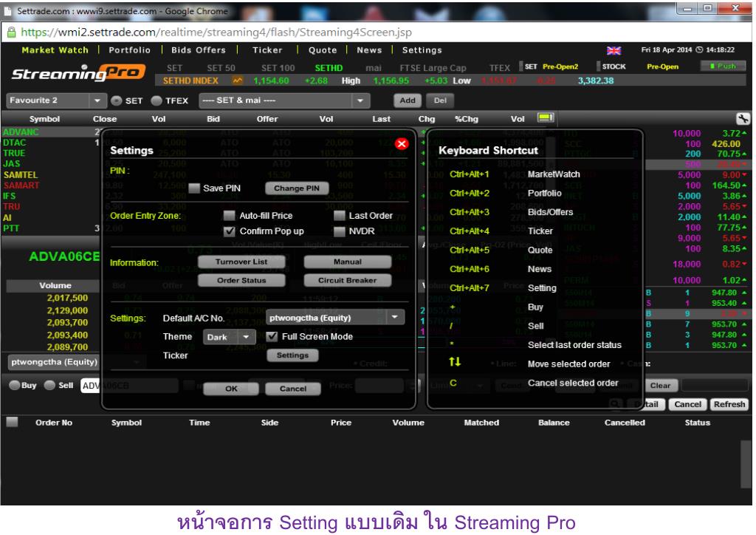Click Ticker Settings button in dialog

pos(292,355)
